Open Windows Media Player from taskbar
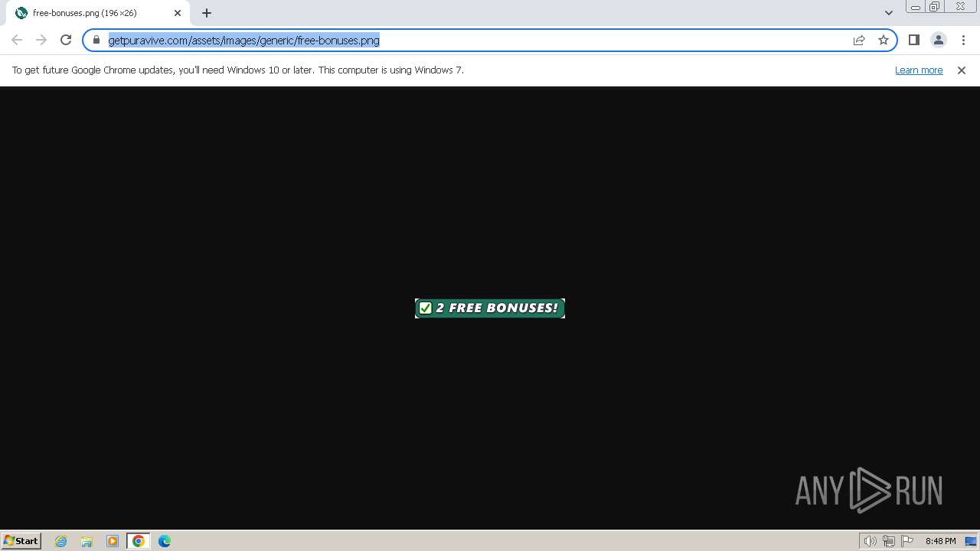Screen dimensions: 980x551 (x=113, y=541)
